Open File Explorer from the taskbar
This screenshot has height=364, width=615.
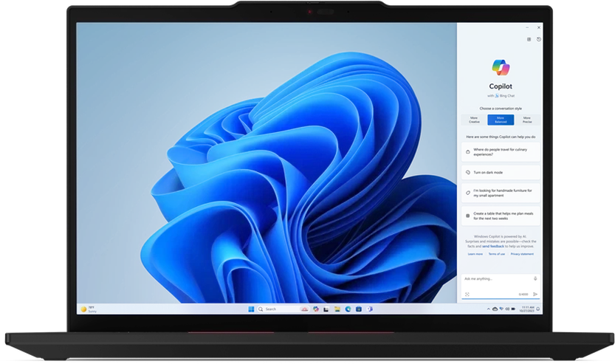pos(337,309)
